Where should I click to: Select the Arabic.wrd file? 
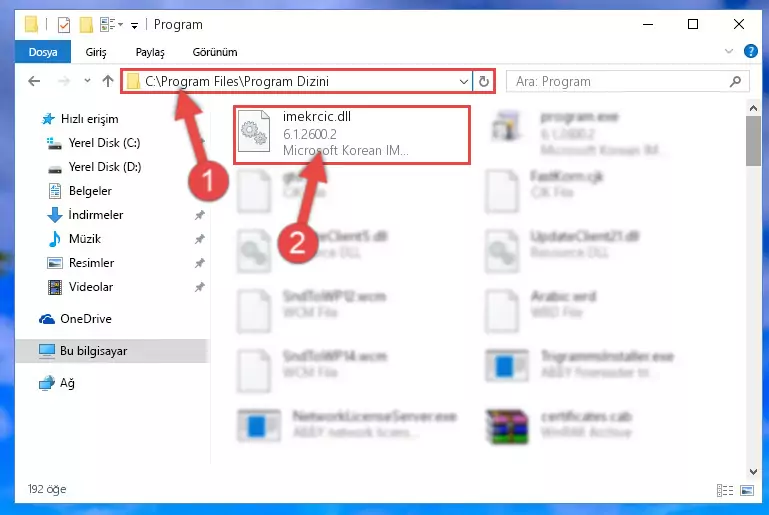[540, 310]
